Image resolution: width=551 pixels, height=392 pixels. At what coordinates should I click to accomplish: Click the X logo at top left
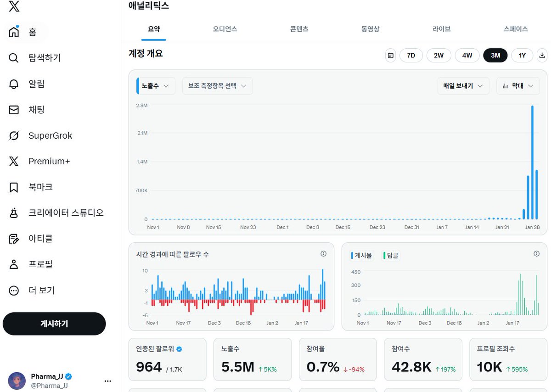point(14,6)
